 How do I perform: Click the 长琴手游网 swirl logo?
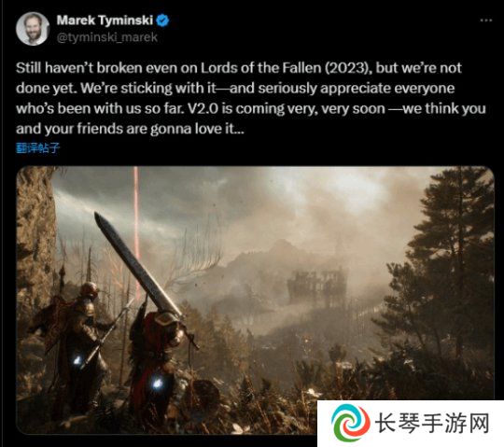(350, 424)
